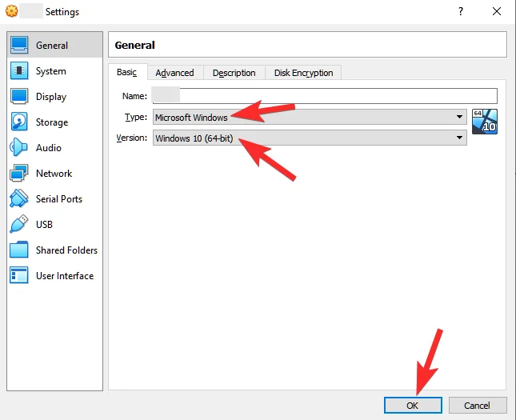The width and height of the screenshot is (516, 420).
Task: Open the User Interface settings icon
Action: 20,276
